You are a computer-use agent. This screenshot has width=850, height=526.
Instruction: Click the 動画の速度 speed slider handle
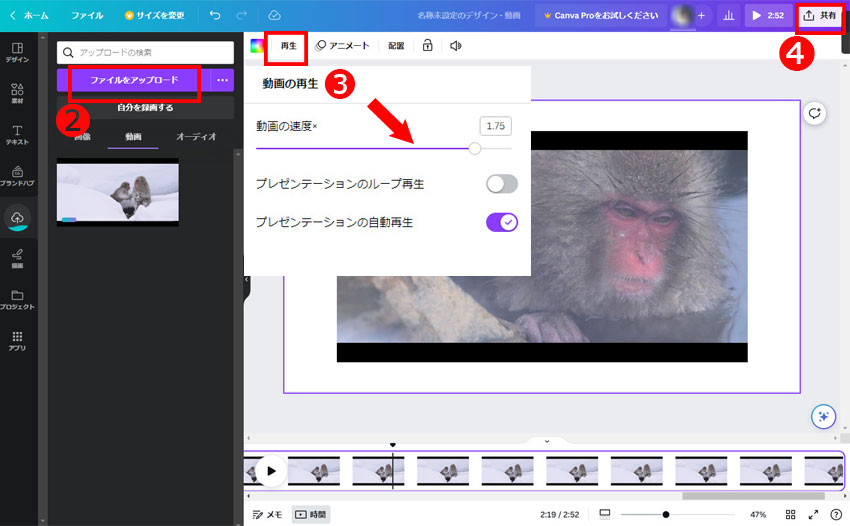tap(475, 148)
